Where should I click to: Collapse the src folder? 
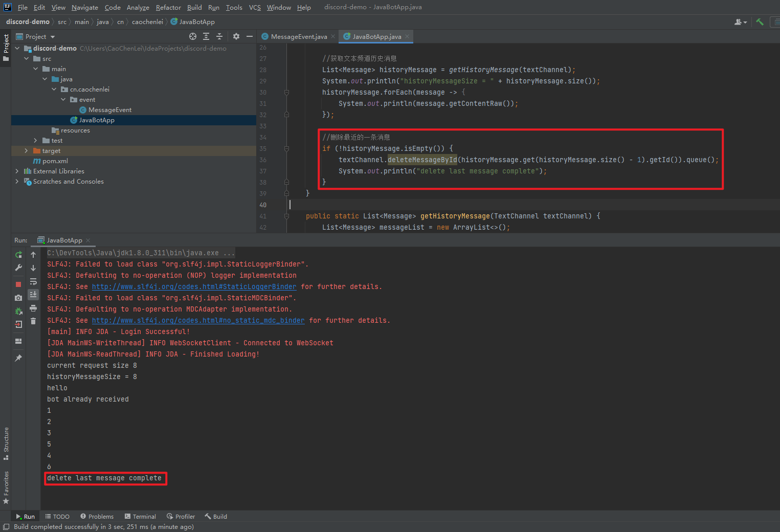27,59
